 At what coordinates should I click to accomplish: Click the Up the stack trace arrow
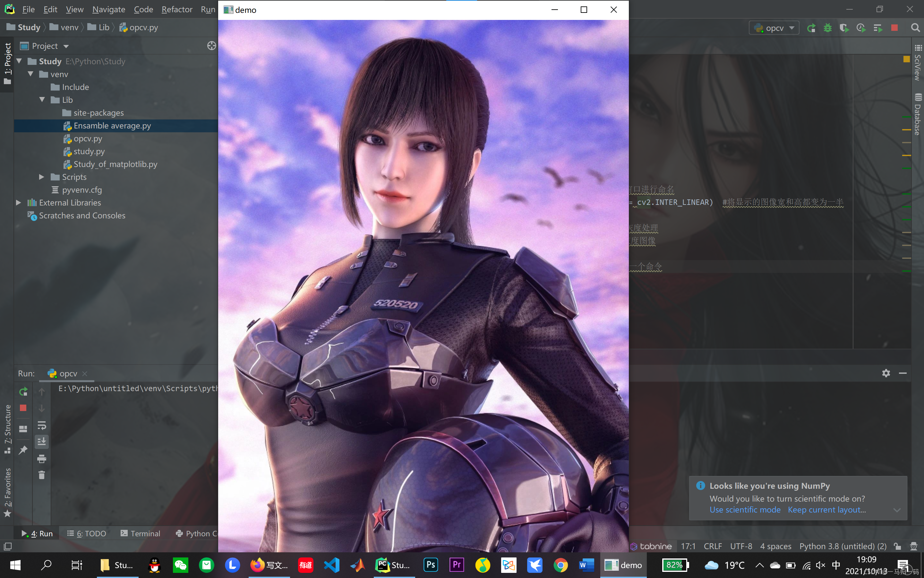point(42,391)
